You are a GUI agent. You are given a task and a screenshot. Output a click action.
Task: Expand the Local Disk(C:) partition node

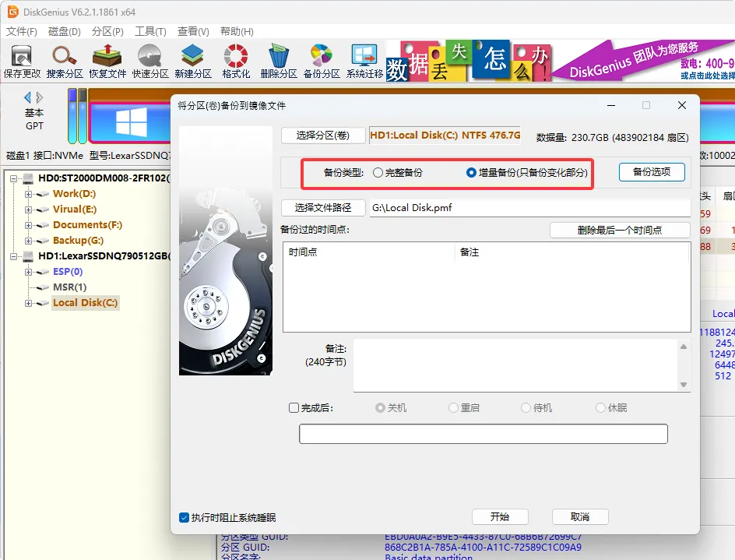coord(29,303)
